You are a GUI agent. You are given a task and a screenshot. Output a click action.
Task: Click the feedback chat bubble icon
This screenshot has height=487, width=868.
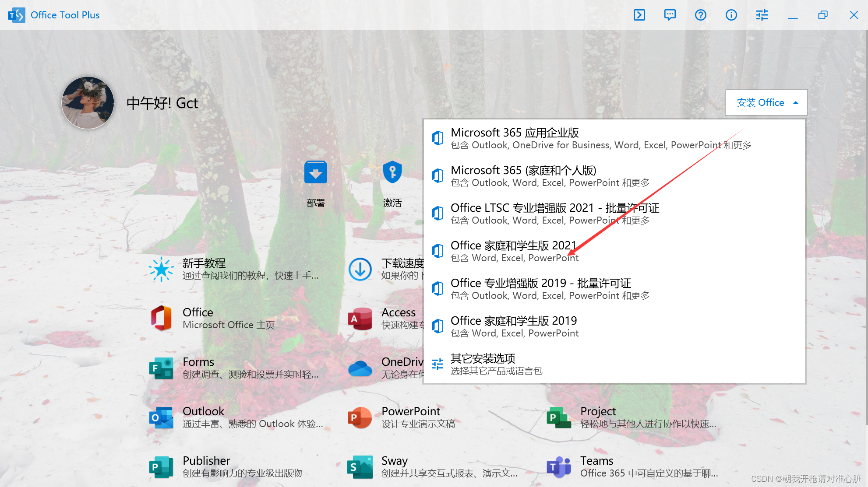(670, 15)
